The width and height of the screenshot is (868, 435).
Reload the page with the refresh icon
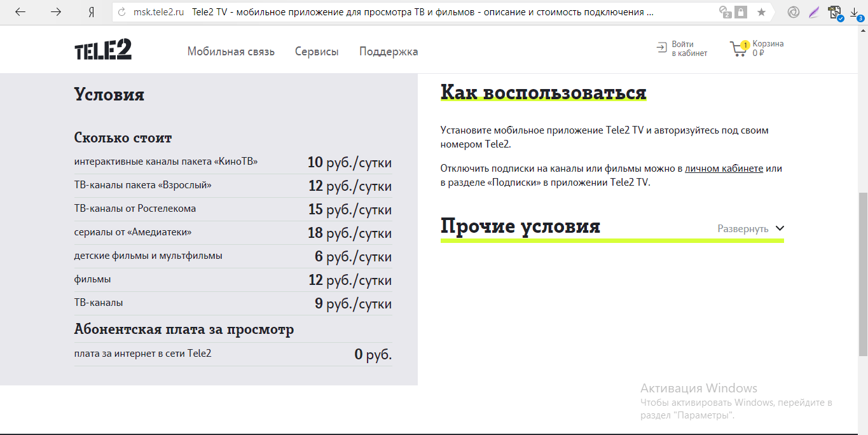(122, 12)
